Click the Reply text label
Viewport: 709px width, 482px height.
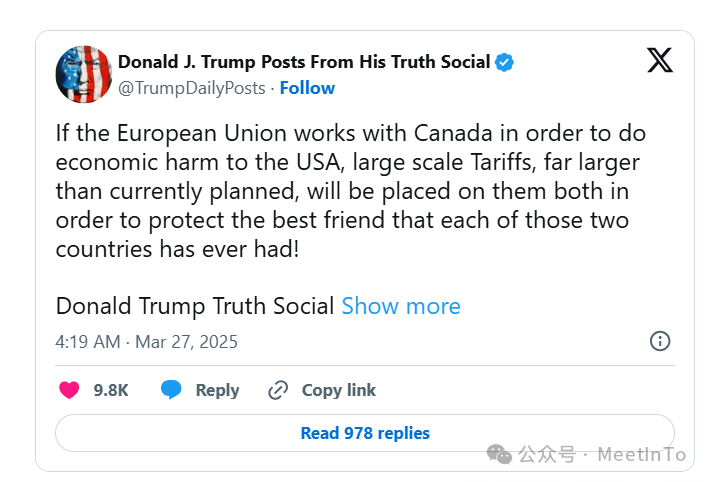217,390
